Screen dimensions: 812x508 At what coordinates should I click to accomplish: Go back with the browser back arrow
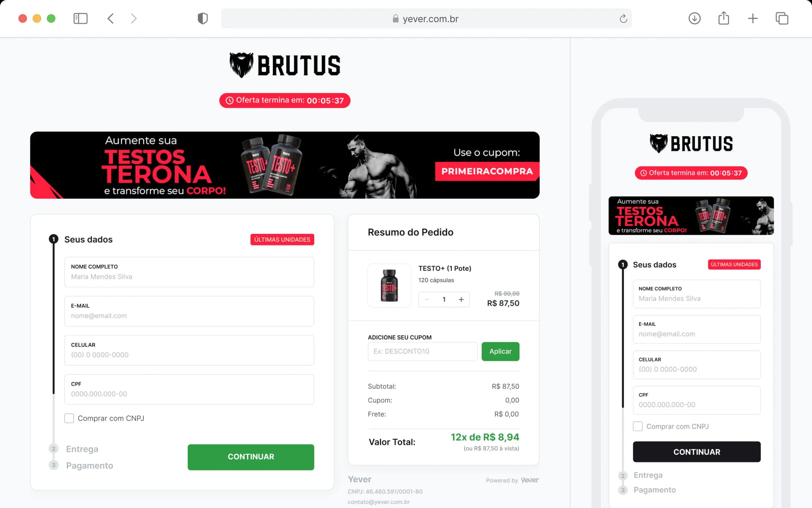[110, 19]
